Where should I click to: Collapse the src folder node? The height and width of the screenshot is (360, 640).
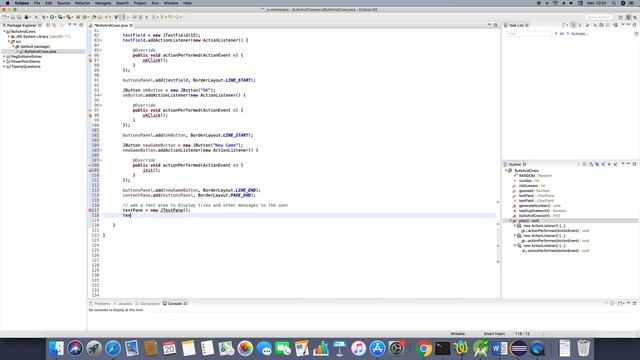tap(9, 42)
